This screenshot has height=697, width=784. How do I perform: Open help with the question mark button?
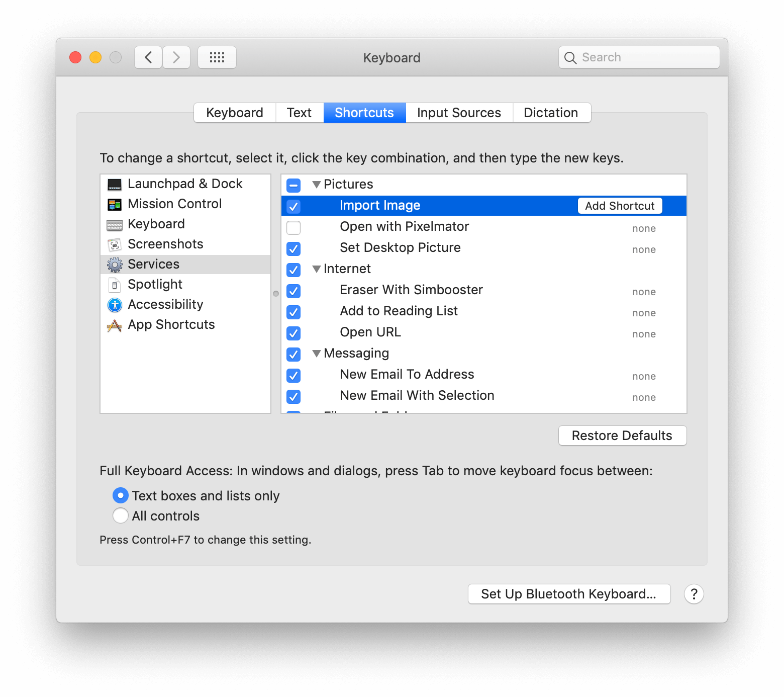coord(694,594)
